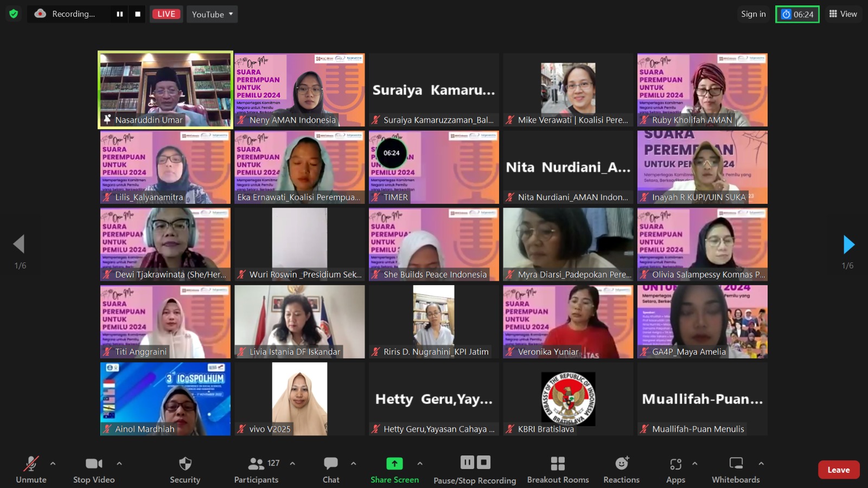The height and width of the screenshot is (488, 868).
Task: Open the View layout menu
Action: point(843,14)
